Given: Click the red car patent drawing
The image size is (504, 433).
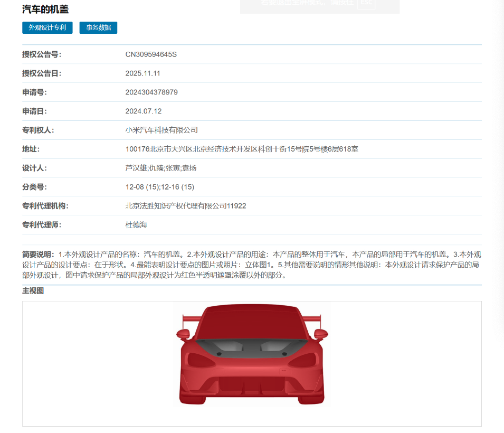Looking at the screenshot, I should click(252, 355).
